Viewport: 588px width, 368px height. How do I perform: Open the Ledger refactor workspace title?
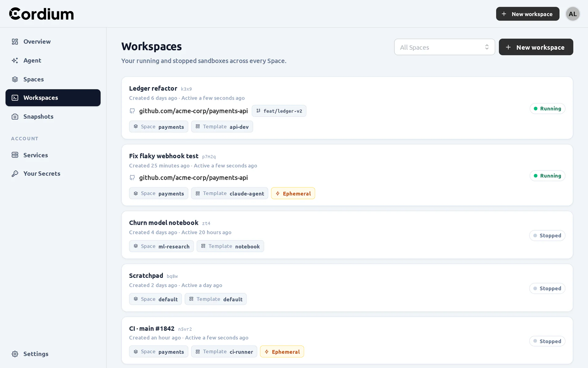pos(153,88)
